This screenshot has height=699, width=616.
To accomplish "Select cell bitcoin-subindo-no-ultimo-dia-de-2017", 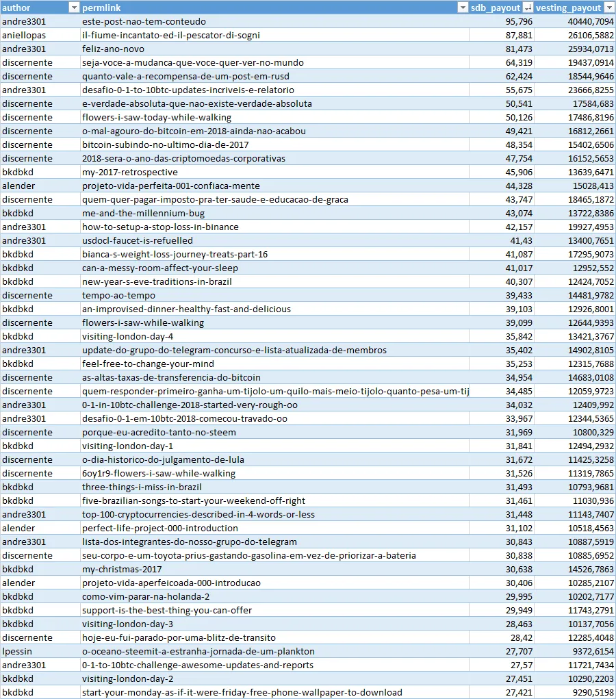I will click(x=274, y=145).
